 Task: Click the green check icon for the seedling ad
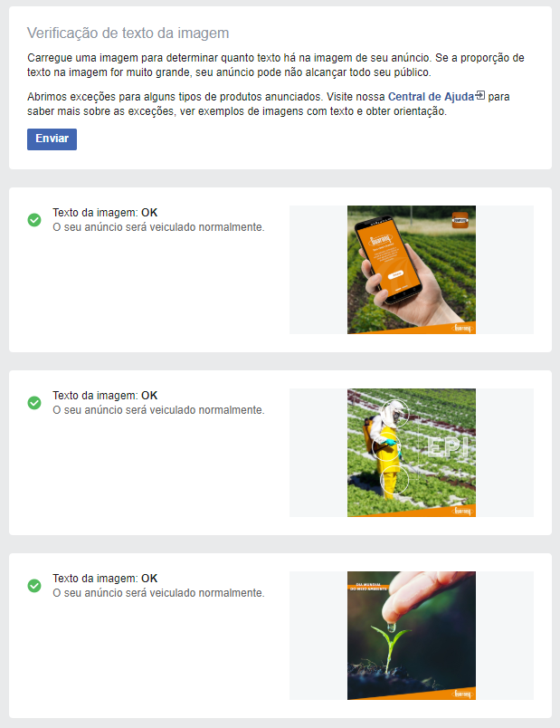(34, 586)
